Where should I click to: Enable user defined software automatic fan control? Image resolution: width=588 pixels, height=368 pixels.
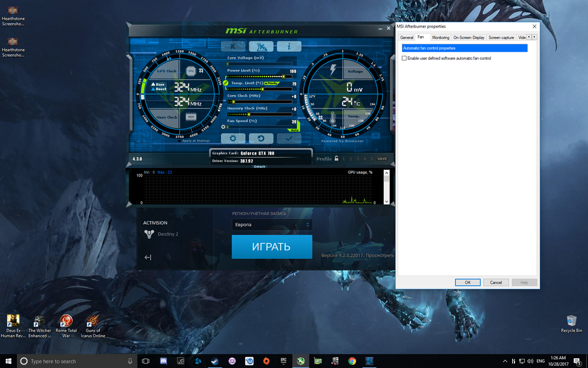click(x=404, y=58)
